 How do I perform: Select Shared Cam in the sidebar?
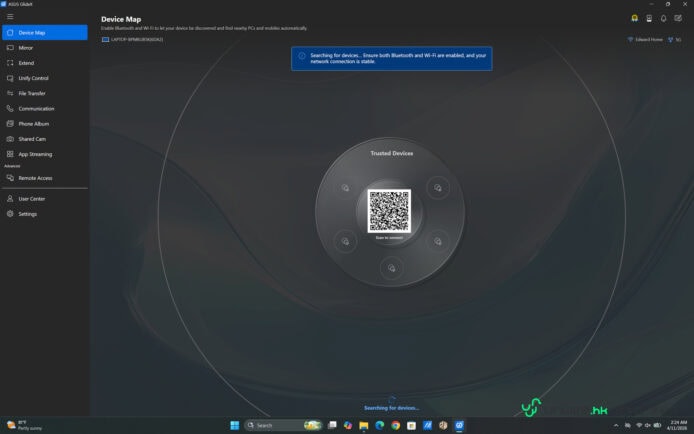pyautogui.click(x=45, y=139)
